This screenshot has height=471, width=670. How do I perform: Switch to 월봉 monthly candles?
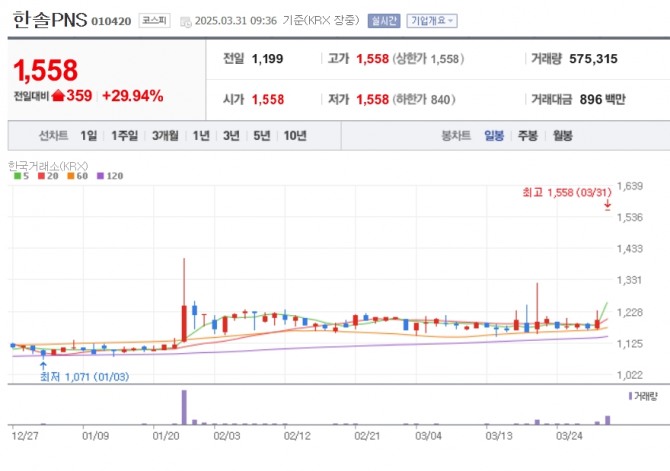coord(562,136)
